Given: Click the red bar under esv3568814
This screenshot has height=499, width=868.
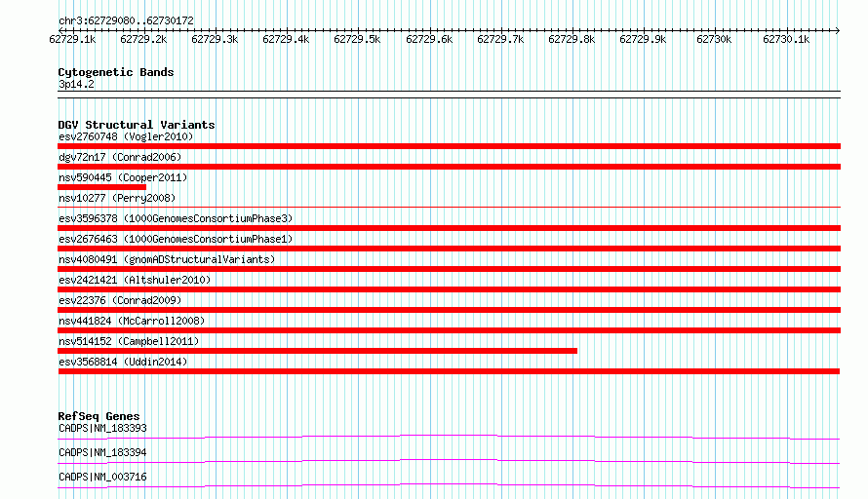Looking at the screenshot, I should pyautogui.click(x=449, y=371).
